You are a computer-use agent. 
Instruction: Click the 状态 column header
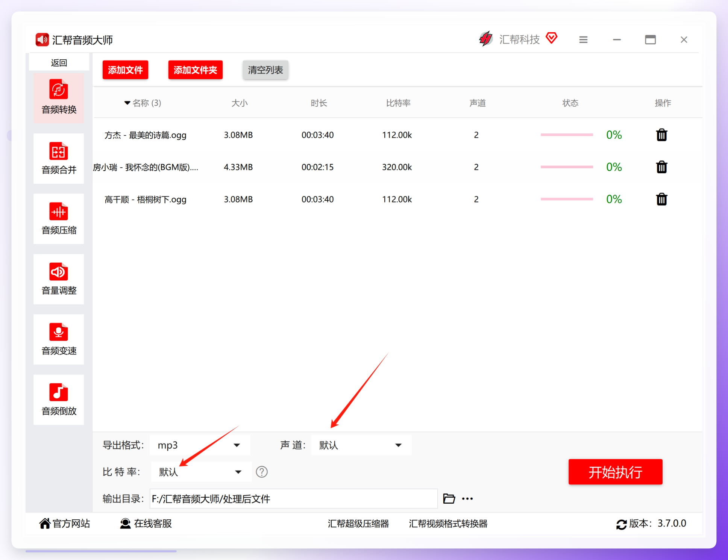[x=570, y=103]
